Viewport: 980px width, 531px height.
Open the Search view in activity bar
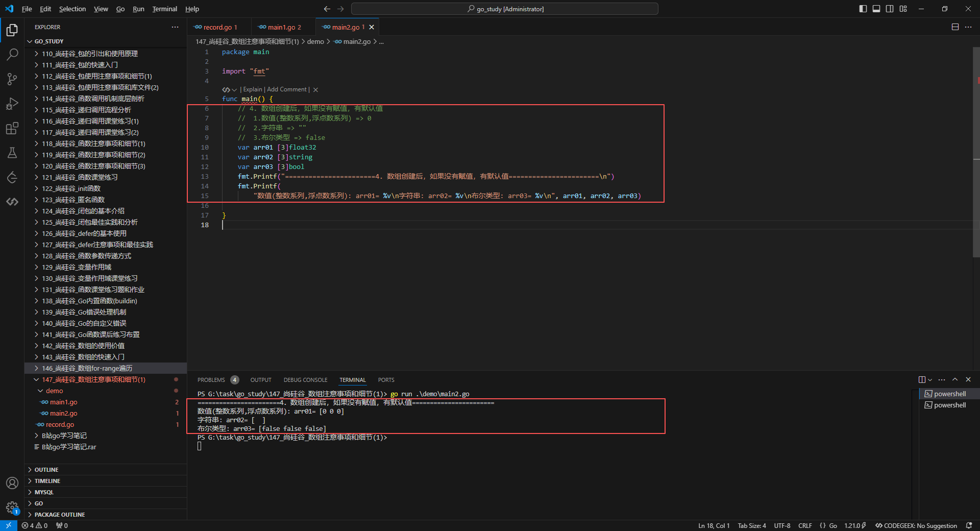click(12, 54)
